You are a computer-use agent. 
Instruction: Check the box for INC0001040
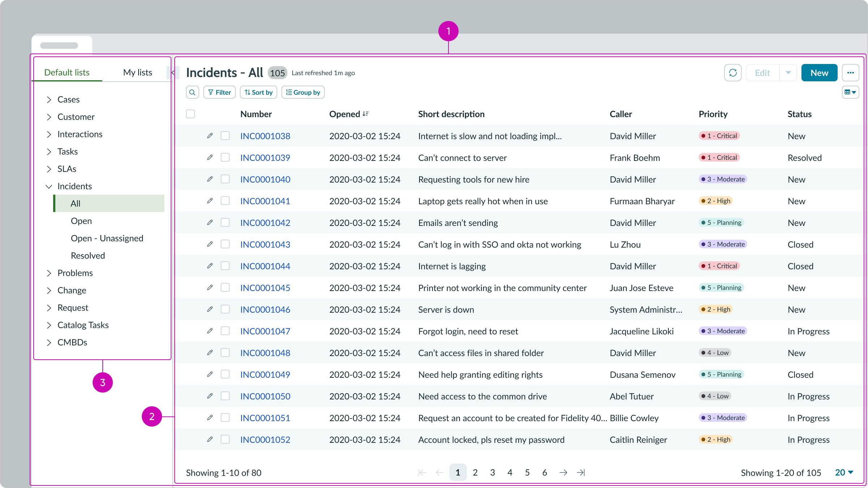point(225,179)
